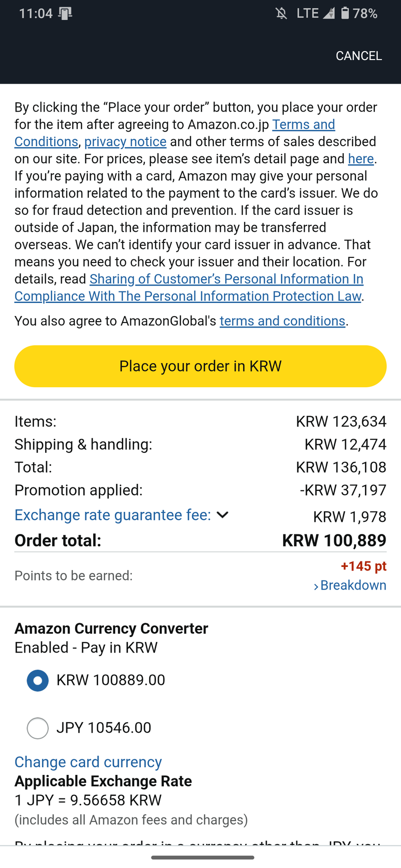This screenshot has height=868, width=401.
Task: Open AmazonGlobal's terms and conditions link
Action: [283, 321]
